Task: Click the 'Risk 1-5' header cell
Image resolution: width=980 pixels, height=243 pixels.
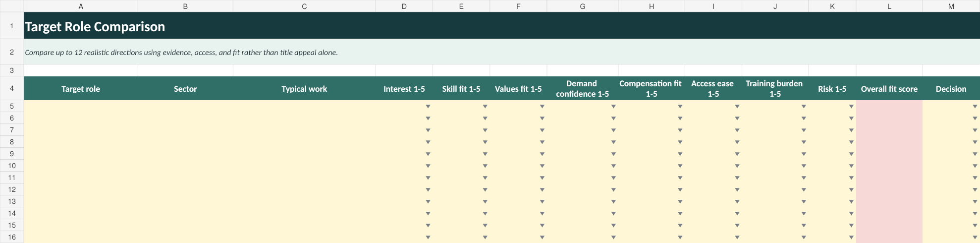Action: [x=832, y=89]
